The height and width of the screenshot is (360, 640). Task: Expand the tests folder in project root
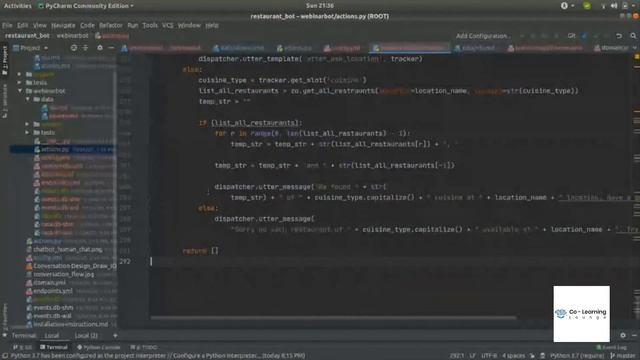point(19,82)
